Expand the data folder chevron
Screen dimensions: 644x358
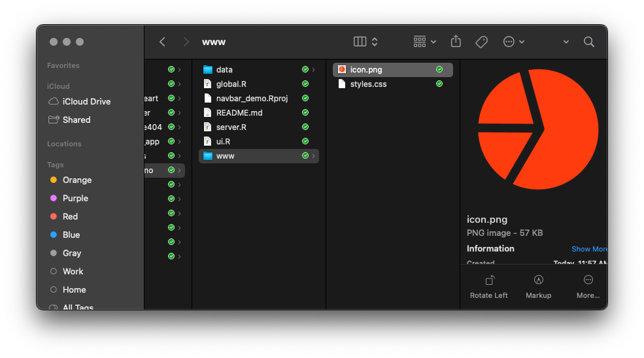(314, 70)
